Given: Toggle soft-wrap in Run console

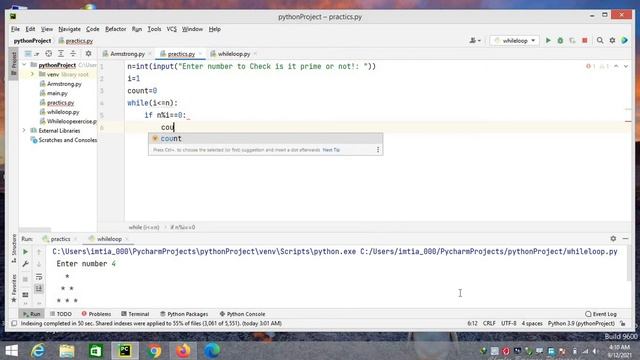Looking at the screenshot, I should tap(39, 277).
